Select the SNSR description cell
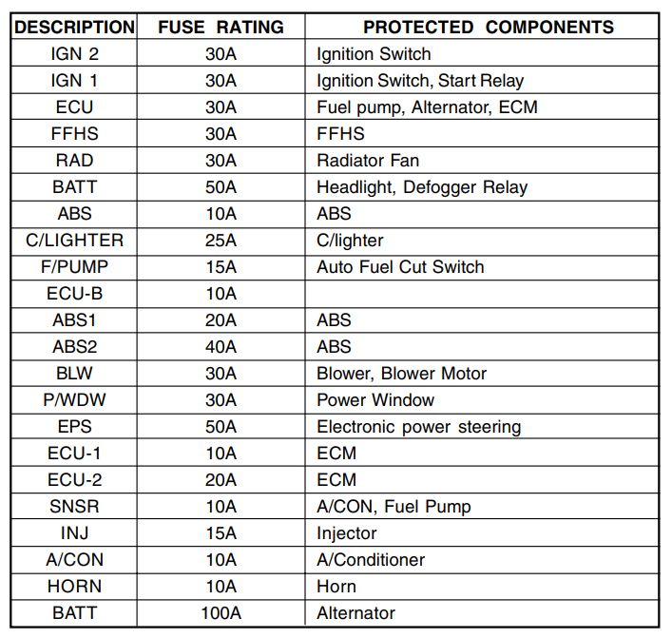This screenshot has height=638, width=672. tap(74, 507)
